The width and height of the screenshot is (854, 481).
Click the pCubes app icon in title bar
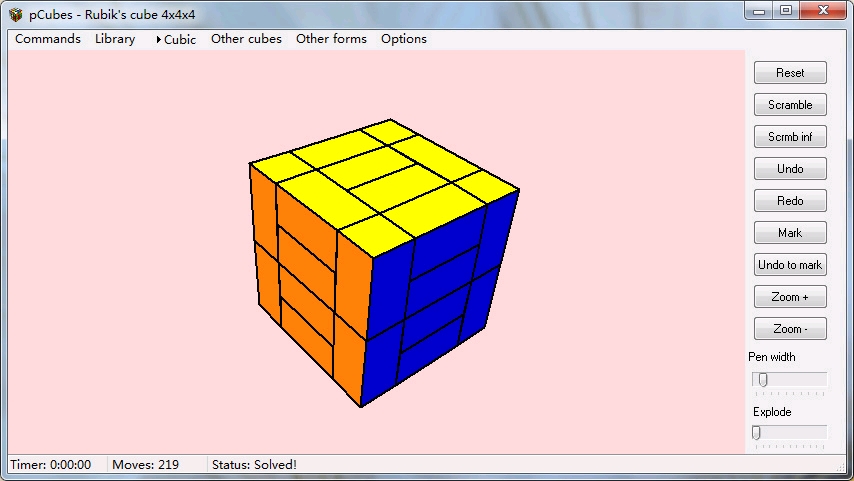[x=16, y=15]
